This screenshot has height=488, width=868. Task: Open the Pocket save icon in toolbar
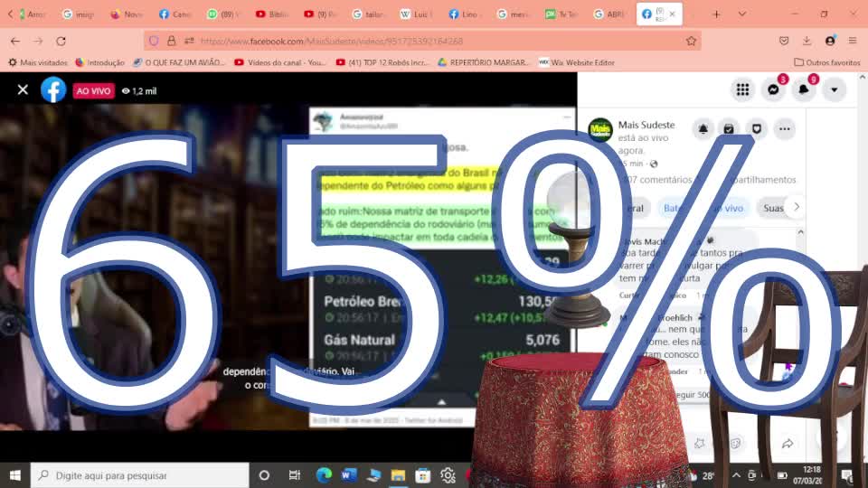pyautogui.click(x=784, y=41)
